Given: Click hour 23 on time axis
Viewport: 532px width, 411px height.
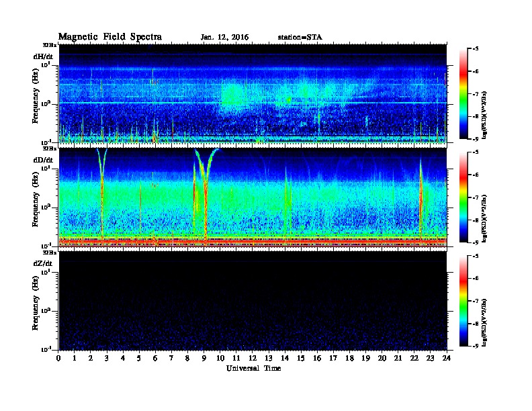Looking at the screenshot, I should point(430,358).
